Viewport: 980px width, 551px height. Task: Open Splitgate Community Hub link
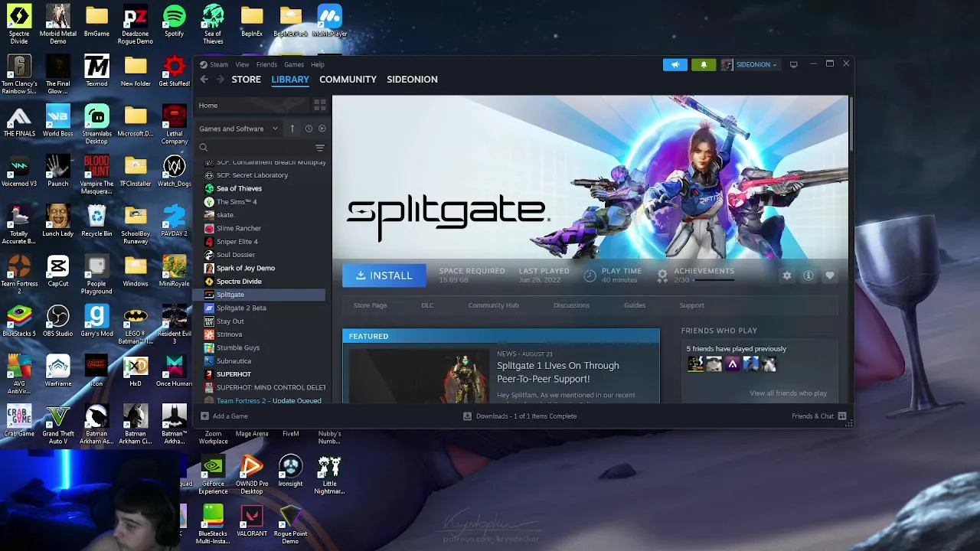493,305
